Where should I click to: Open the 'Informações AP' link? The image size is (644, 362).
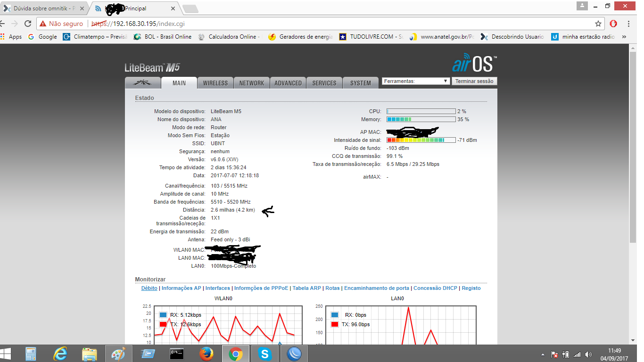pyautogui.click(x=182, y=288)
